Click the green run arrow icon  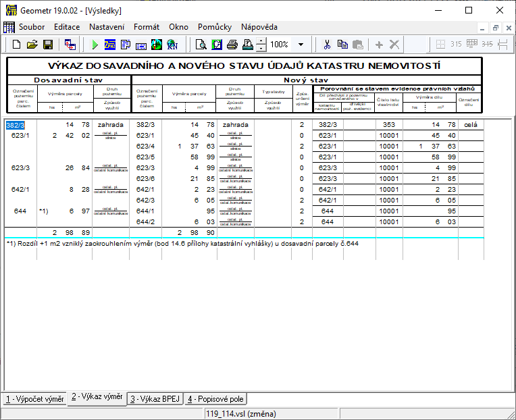point(95,45)
